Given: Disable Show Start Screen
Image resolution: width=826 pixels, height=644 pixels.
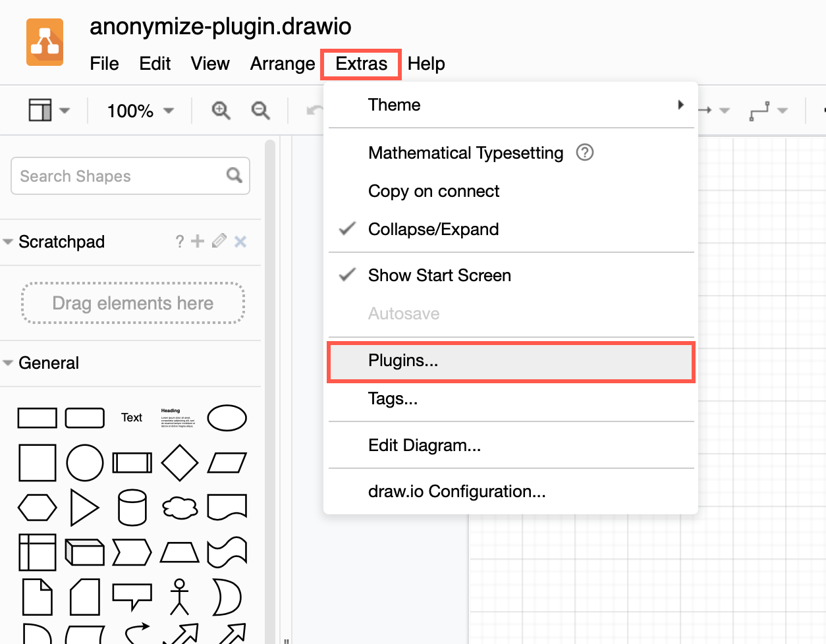Looking at the screenshot, I should point(439,275).
